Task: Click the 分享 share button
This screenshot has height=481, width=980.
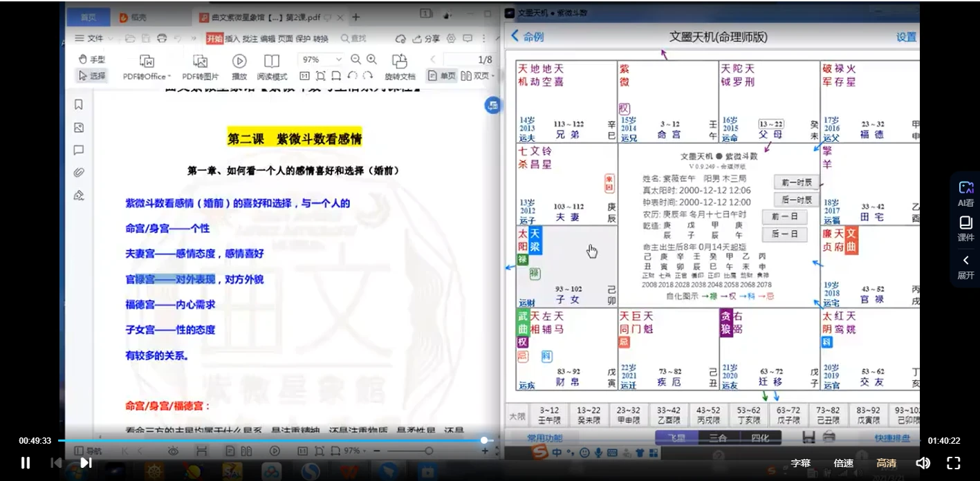Action: click(427, 39)
